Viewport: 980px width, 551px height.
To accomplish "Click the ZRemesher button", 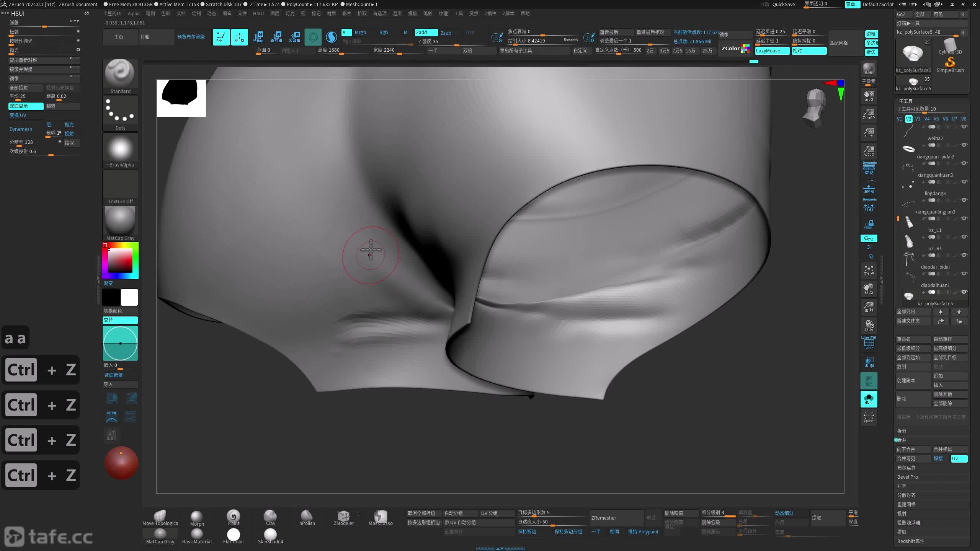I will [x=617, y=518].
